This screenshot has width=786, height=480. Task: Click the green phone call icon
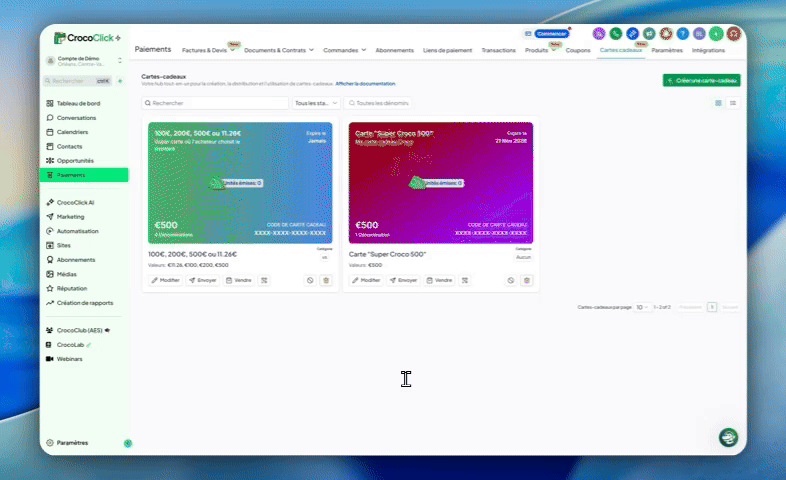[x=616, y=33]
